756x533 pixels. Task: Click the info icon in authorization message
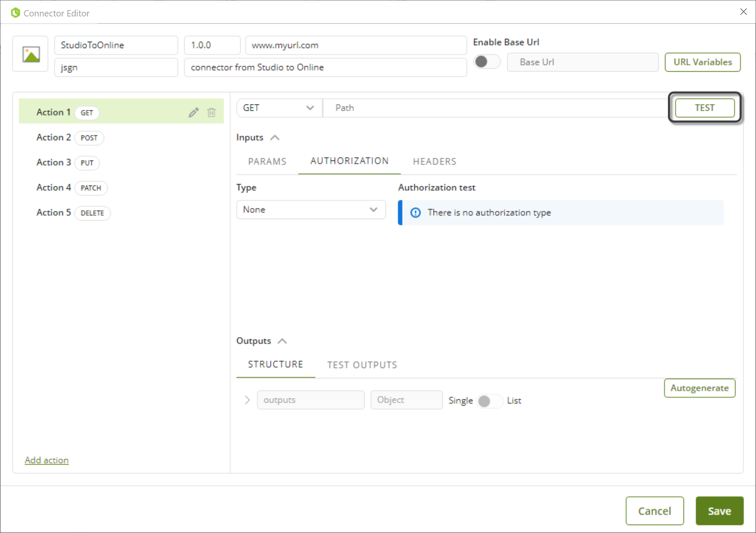tap(416, 213)
